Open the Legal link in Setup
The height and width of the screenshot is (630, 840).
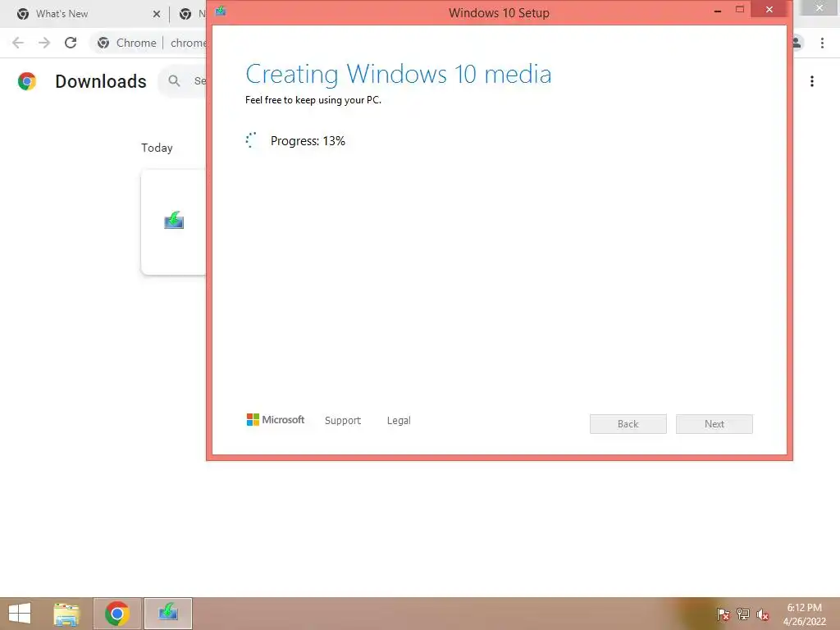(399, 421)
